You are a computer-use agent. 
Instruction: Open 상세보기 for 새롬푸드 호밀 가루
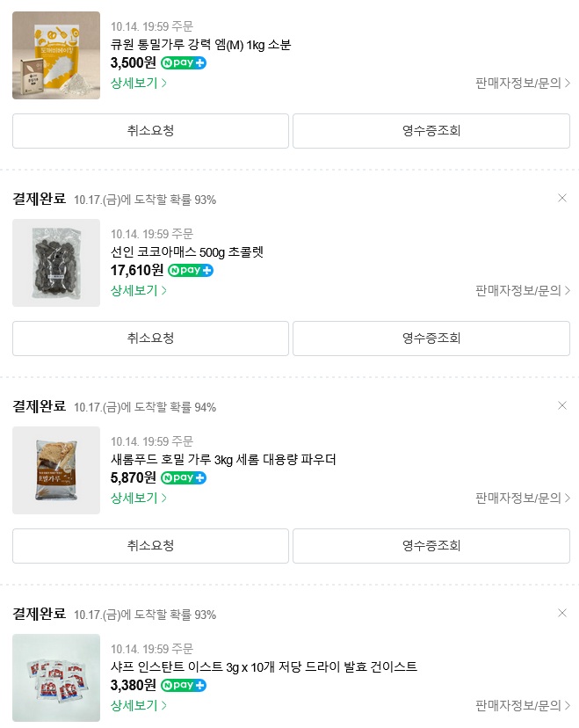(x=138, y=498)
